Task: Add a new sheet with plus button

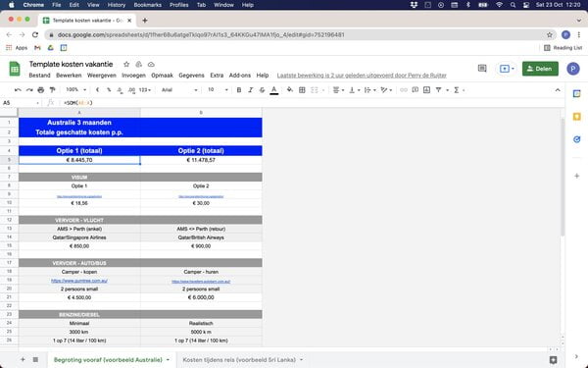Action: tap(23, 360)
